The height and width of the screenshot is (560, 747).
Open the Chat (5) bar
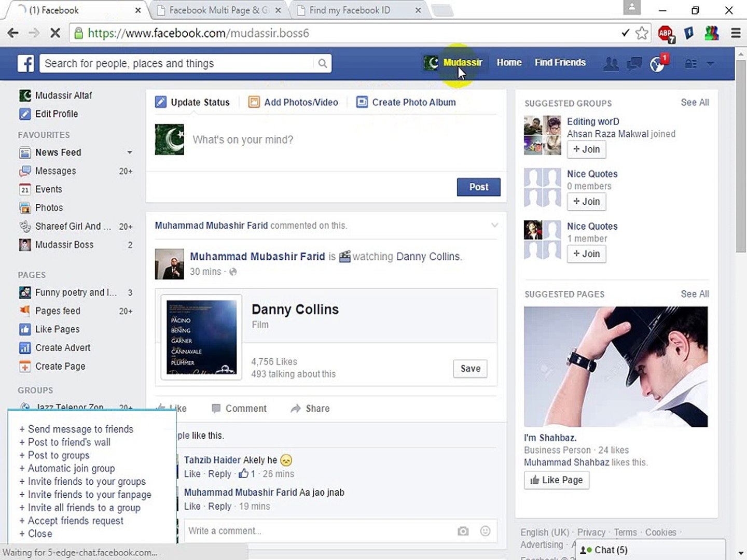pyautogui.click(x=651, y=550)
